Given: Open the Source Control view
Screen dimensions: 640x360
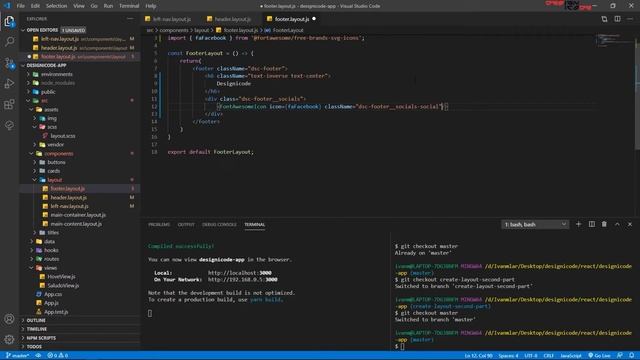Looking at the screenshot, I should point(9,63).
